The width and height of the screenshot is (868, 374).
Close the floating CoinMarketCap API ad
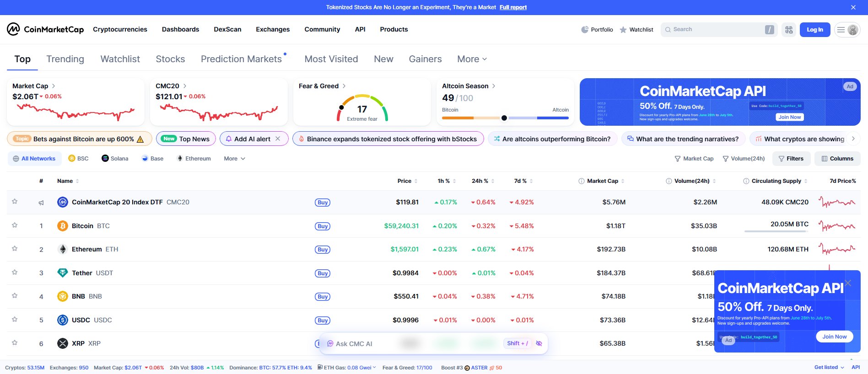coord(848,283)
